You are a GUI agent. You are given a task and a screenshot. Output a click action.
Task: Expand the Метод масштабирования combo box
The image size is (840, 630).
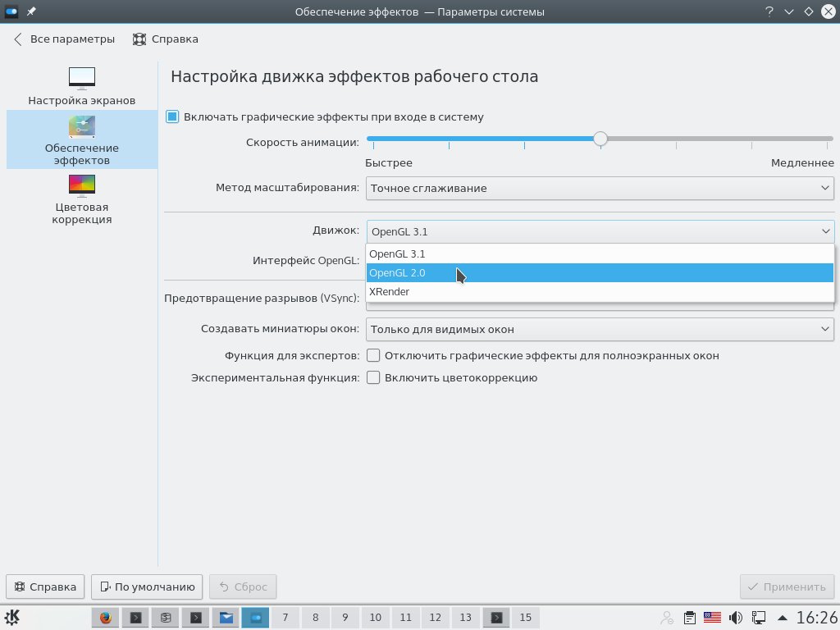pos(600,188)
